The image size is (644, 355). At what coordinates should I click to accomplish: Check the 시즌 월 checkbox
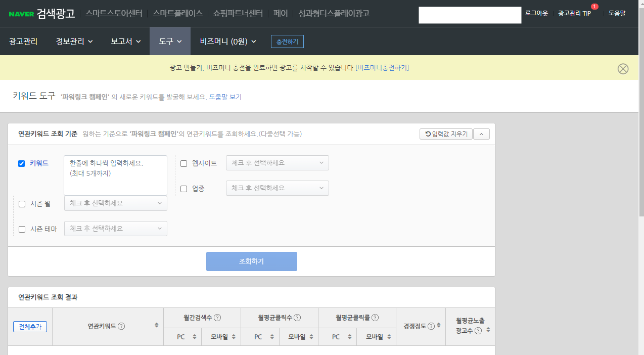click(x=22, y=204)
